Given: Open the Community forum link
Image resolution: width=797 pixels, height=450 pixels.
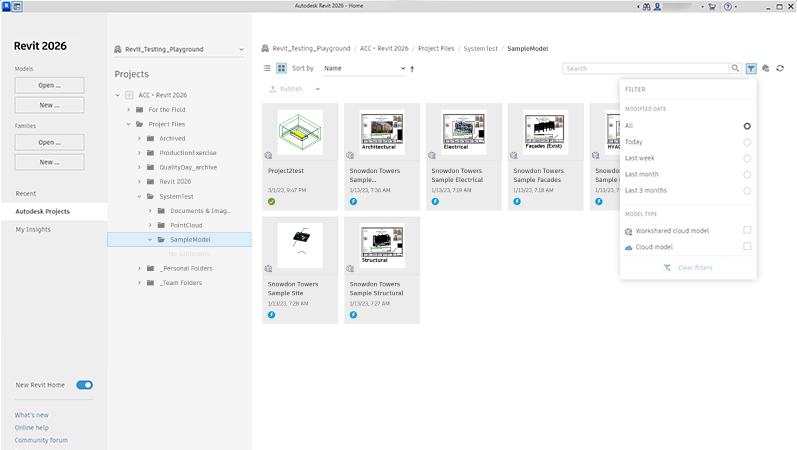Looking at the screenshot, I should pyautogui.click(x=41, y=440).
